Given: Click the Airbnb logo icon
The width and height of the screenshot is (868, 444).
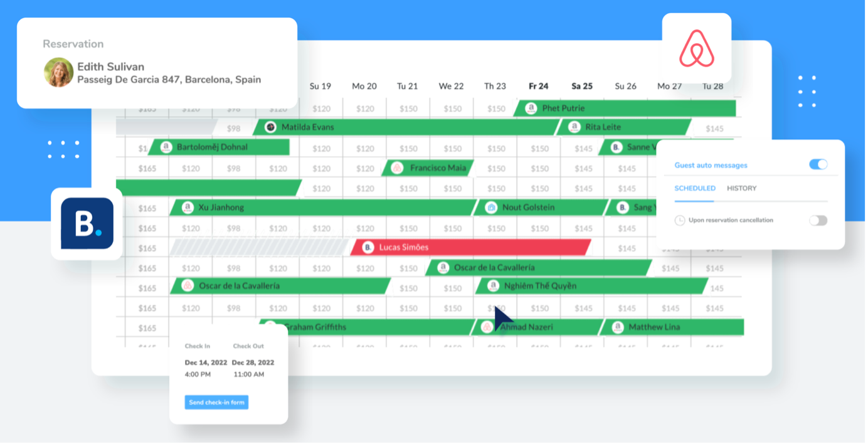Looking at the screenshot, I should click(696, 48).
